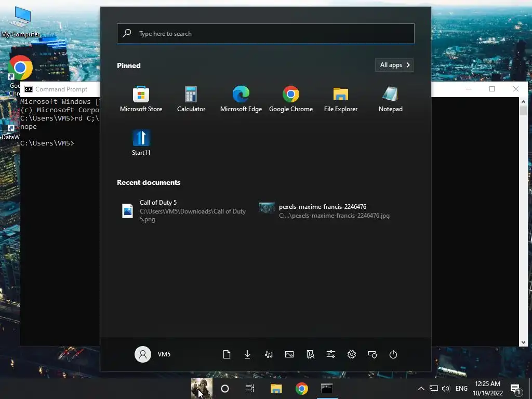Maximize the Command Prompt window
Viewport: 532px width, 399px height.
click(x=492, y=89)
